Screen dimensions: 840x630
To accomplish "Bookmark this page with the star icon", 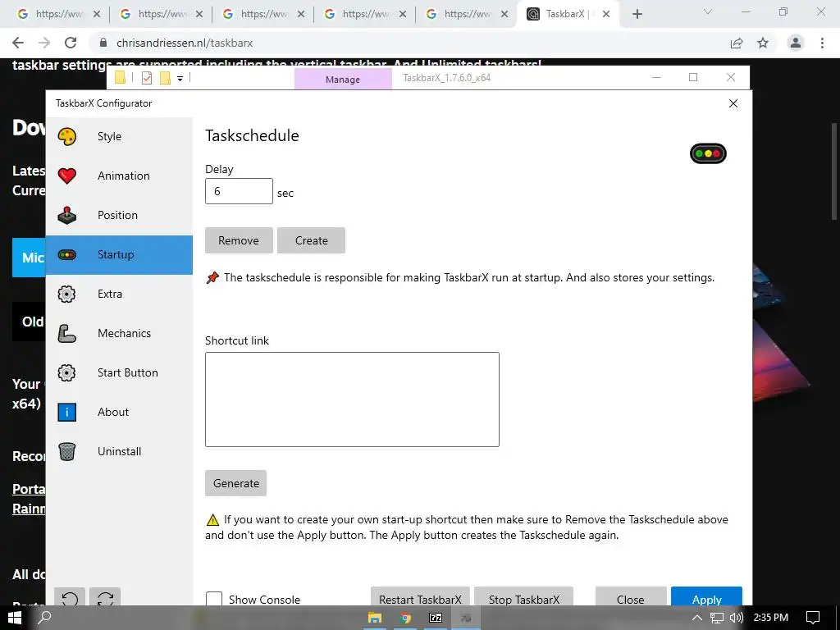I will tap(763, 43).
